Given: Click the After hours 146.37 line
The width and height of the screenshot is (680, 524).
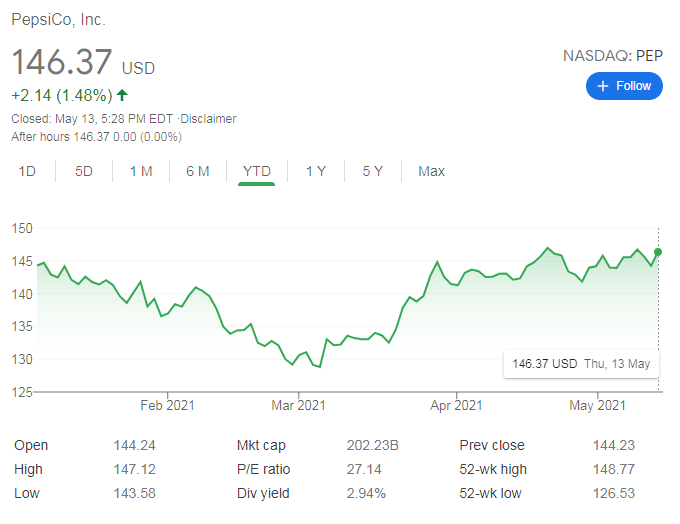Looking at the screenshot, I should (96, 137).
